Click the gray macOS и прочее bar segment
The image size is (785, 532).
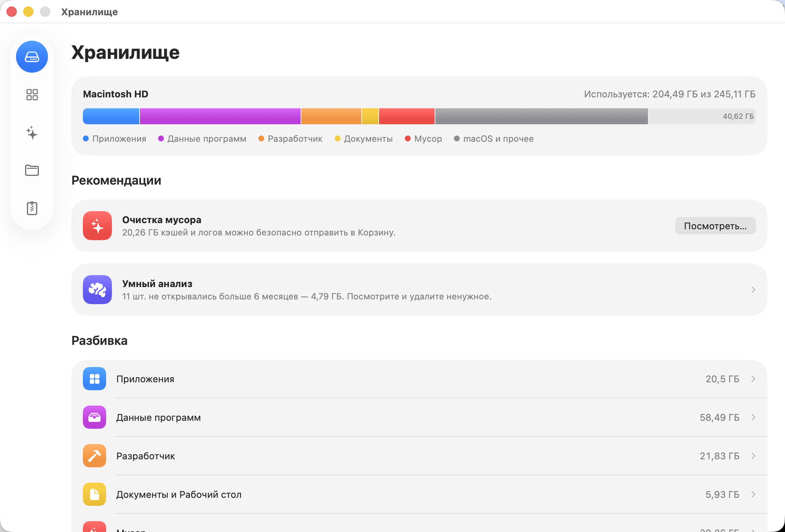(x=542, y=116)
